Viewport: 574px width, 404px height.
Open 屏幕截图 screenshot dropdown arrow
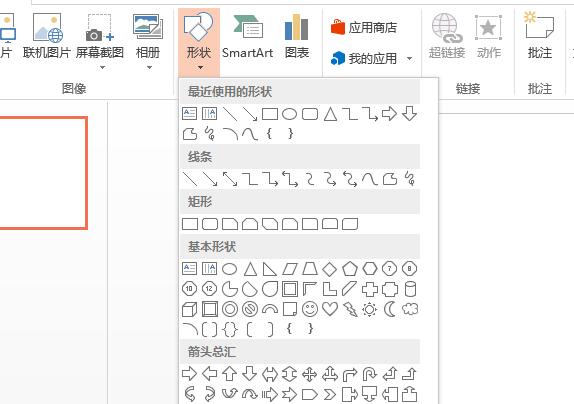[x=102, y=67]
